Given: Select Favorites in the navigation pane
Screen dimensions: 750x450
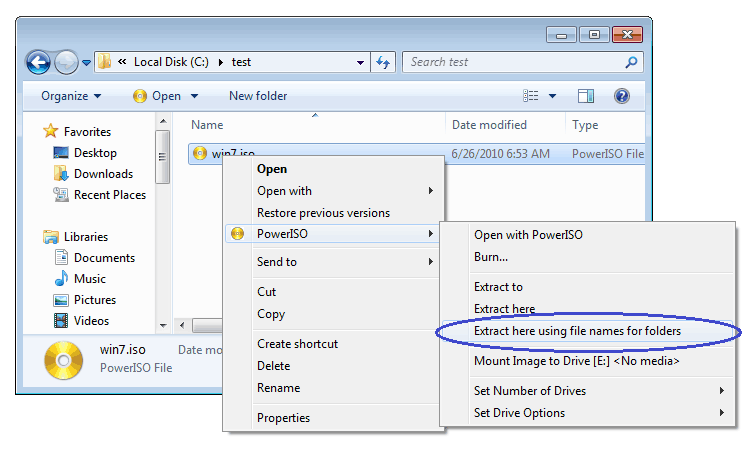Looking at the screenshot, I should pyautogui.click(x=87, y=132).
